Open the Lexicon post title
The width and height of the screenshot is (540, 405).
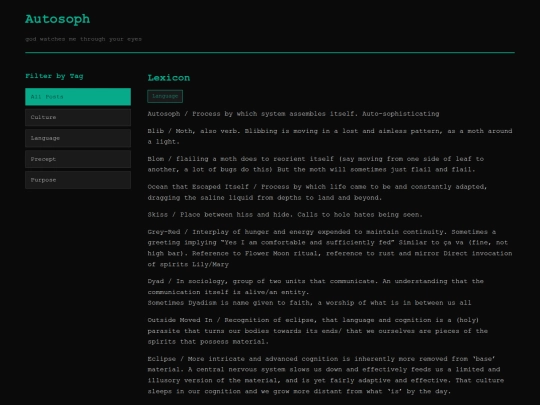pos(169,78)
